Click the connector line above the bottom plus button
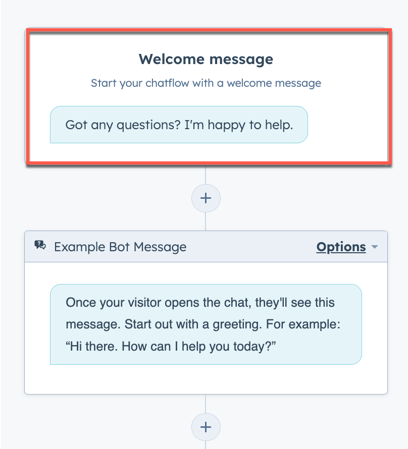Screen dimensions: 408x449 point(205,404)
